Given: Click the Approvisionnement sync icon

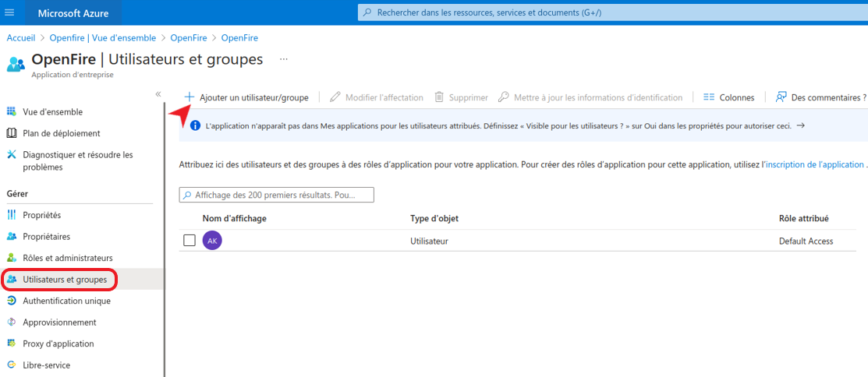Looking at the screenshot, I should 11,322.
